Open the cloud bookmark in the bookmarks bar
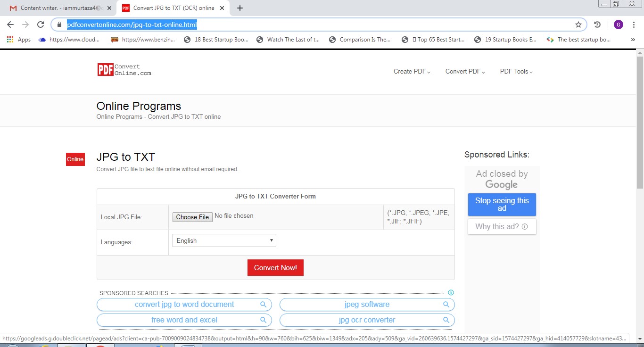644x347 pixels. coord(69,40)
